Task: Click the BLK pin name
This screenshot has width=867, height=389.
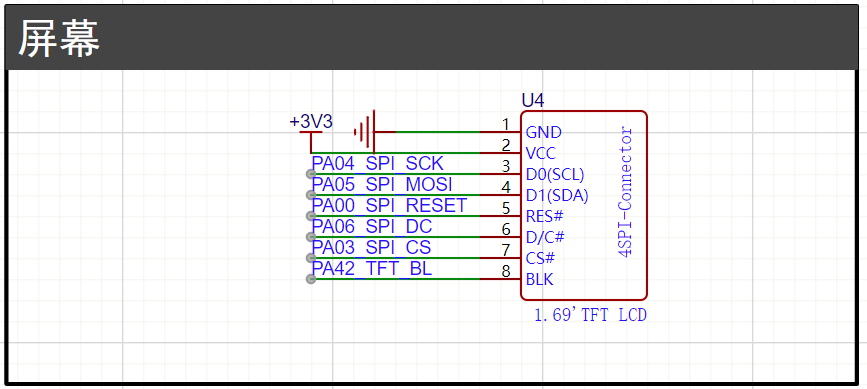Action: pyautogui.click(x=540, y=280)
